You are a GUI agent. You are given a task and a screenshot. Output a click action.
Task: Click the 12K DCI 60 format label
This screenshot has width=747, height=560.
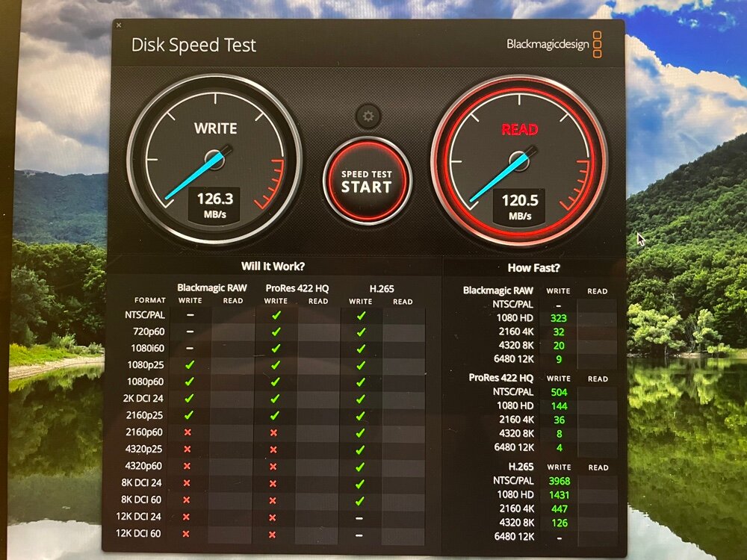click(x=138, y=533)
